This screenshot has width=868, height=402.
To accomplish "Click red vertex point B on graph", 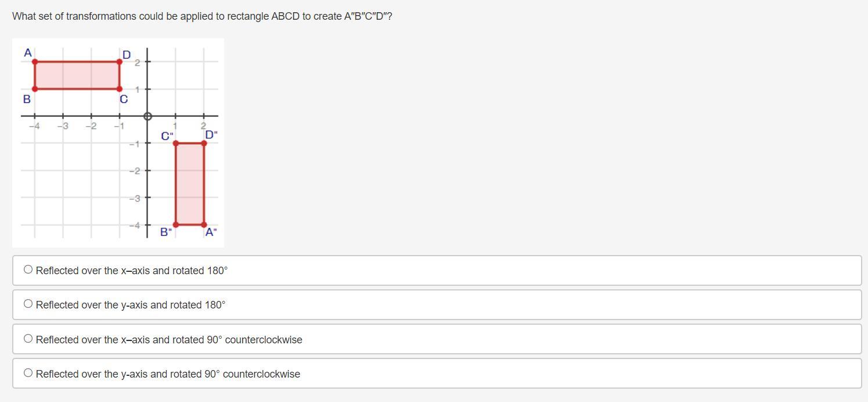I will pos(35,89).
